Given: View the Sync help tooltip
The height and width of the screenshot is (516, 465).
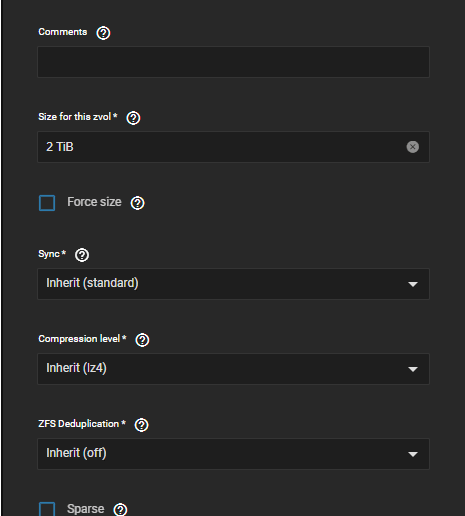Looking at the screenshot, I should (82, 255).
